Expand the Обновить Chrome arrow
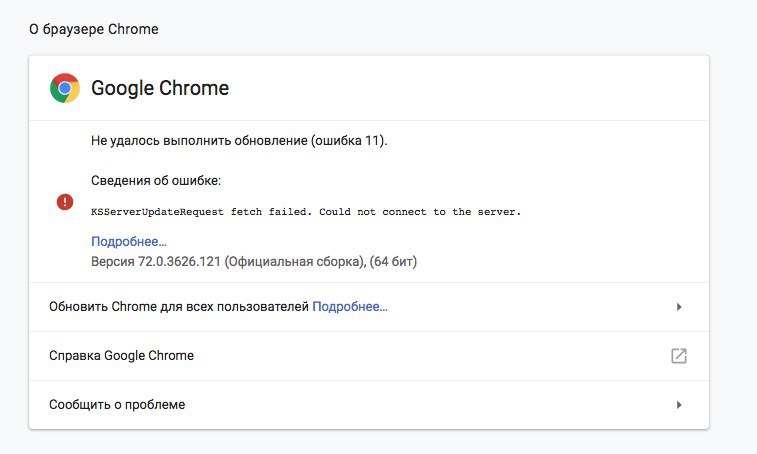 coord(679,307)
